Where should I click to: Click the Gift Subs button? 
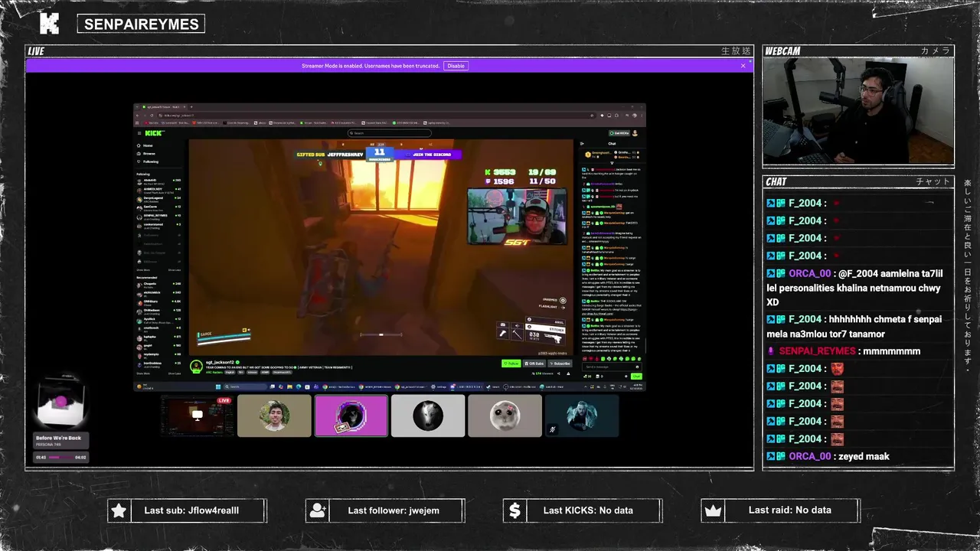(x=534, y=364)
